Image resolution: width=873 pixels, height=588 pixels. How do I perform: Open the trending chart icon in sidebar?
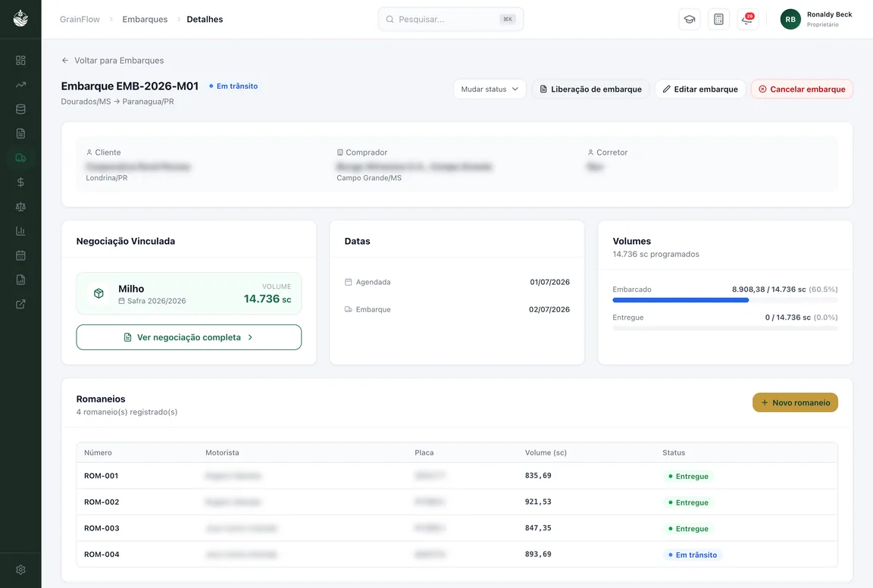coord(20,85)
